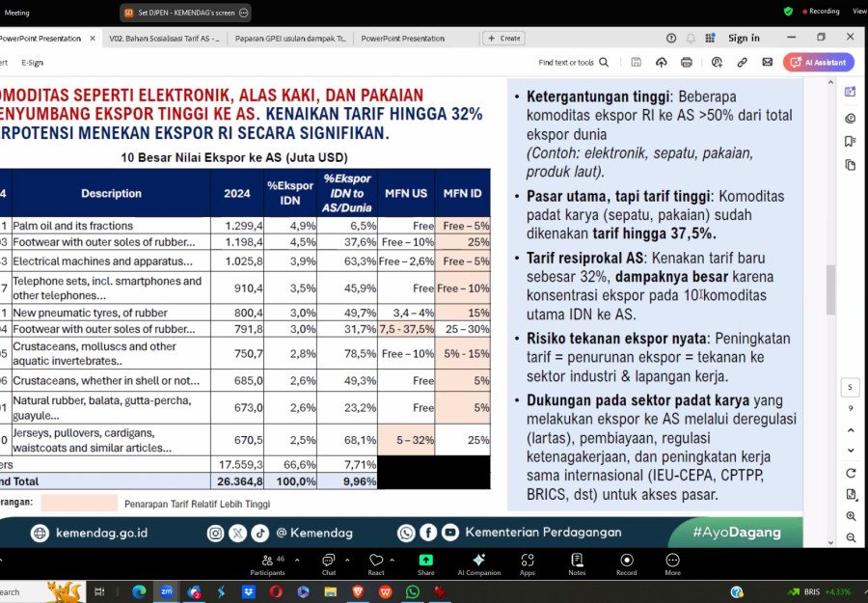Click the Task View taskbar icon

tap(99, 592)
